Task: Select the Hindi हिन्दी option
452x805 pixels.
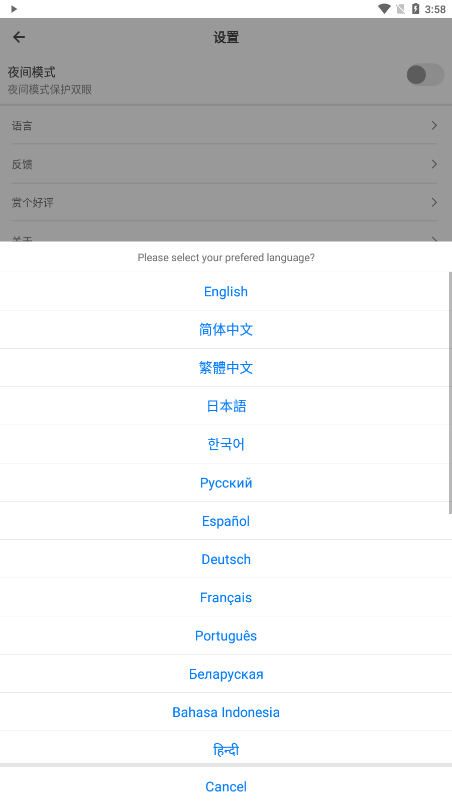Action: 226,749
